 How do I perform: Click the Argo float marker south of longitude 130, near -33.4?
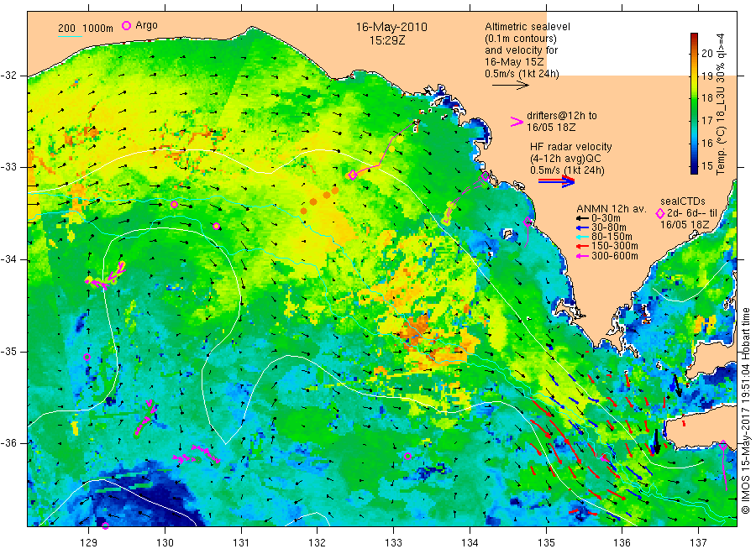click(174, 205)
